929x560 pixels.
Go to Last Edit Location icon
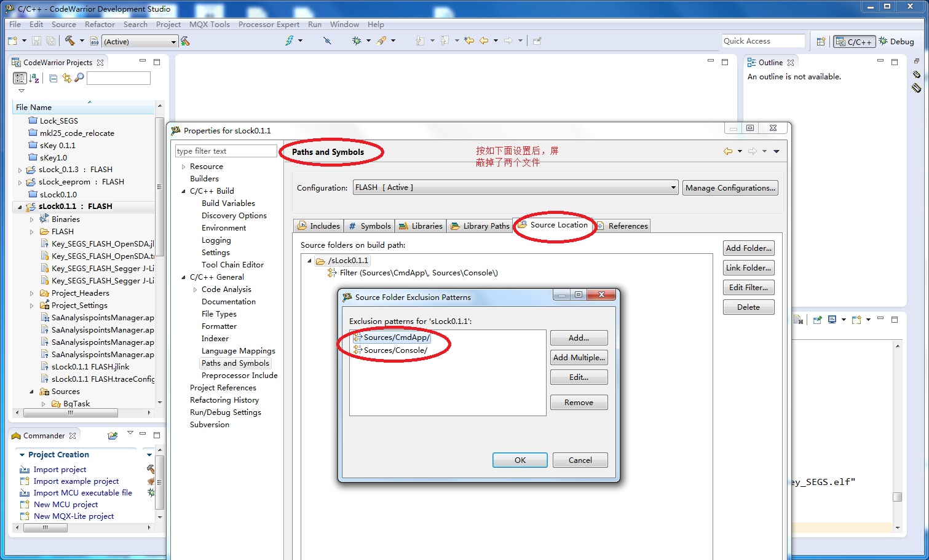469,41
